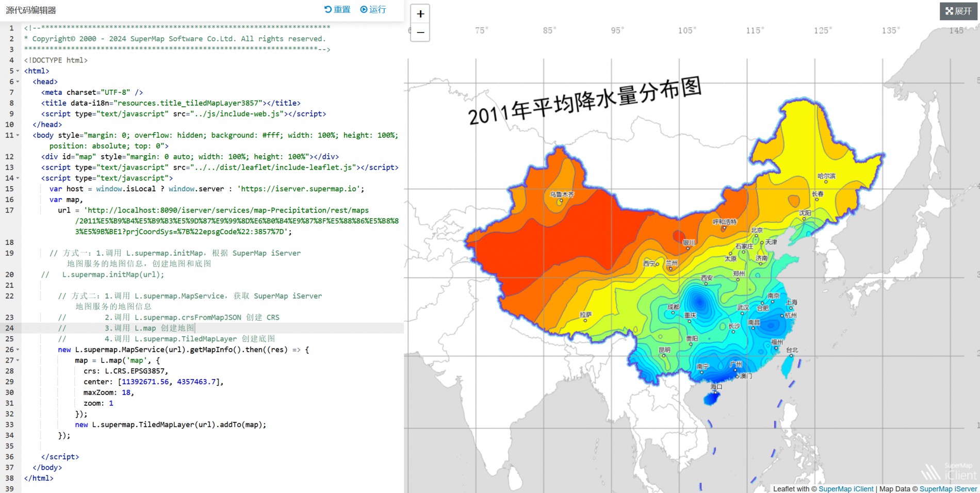Click the Copyright SuperMap Software comment line
Screen dimensions: 980x493
(x=175, y=39)
